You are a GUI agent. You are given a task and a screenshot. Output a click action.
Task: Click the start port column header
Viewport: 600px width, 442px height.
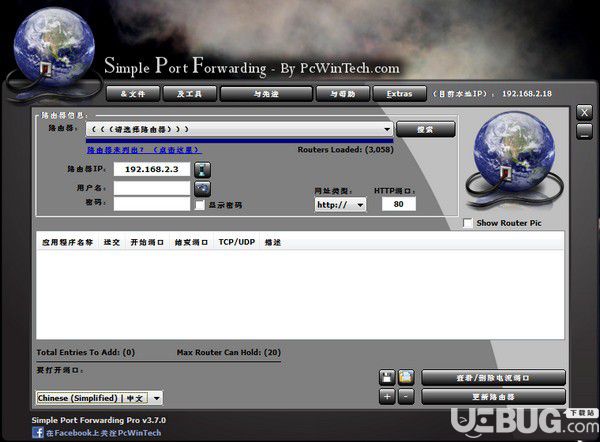coord(147,242)
